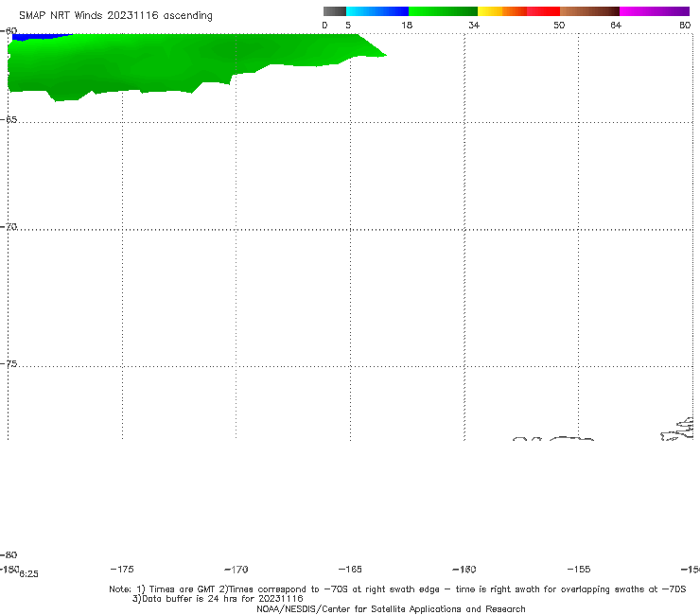
Task: Select the yellow-to-red segment of the color bar
Action: [x=518, y=11]
